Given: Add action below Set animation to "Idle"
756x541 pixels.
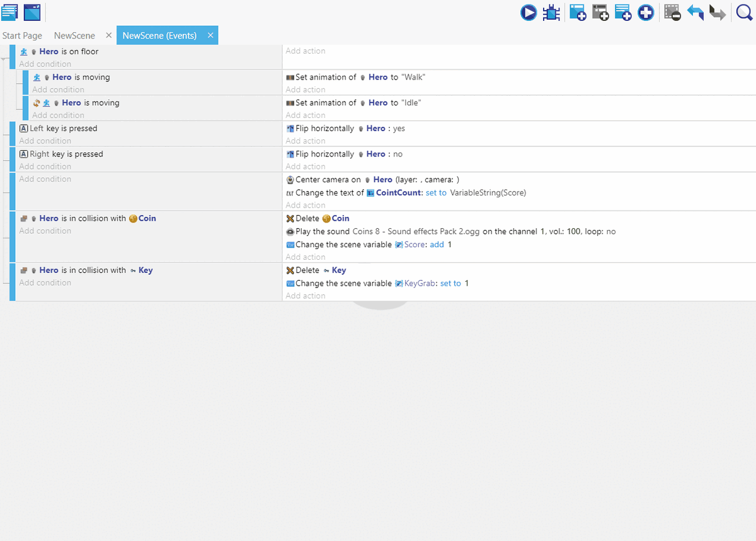Looking at the screenshot, I should point(306,115).
